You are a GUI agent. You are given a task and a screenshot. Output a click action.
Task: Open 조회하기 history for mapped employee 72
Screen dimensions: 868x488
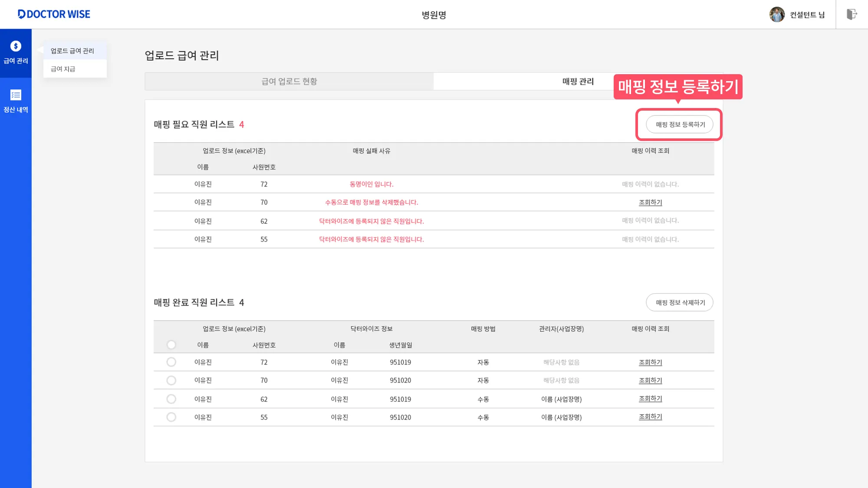click(650, 362)
